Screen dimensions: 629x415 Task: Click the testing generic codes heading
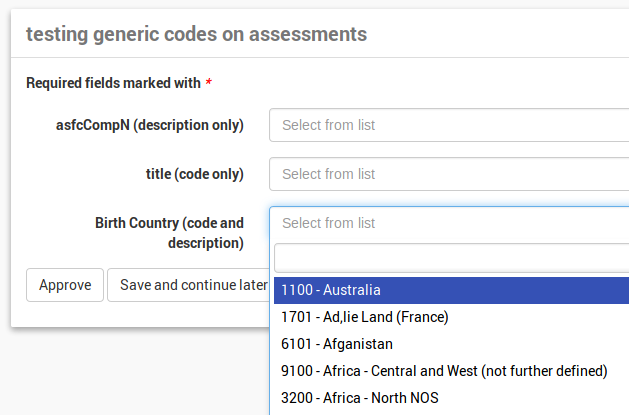click(196, 34)
